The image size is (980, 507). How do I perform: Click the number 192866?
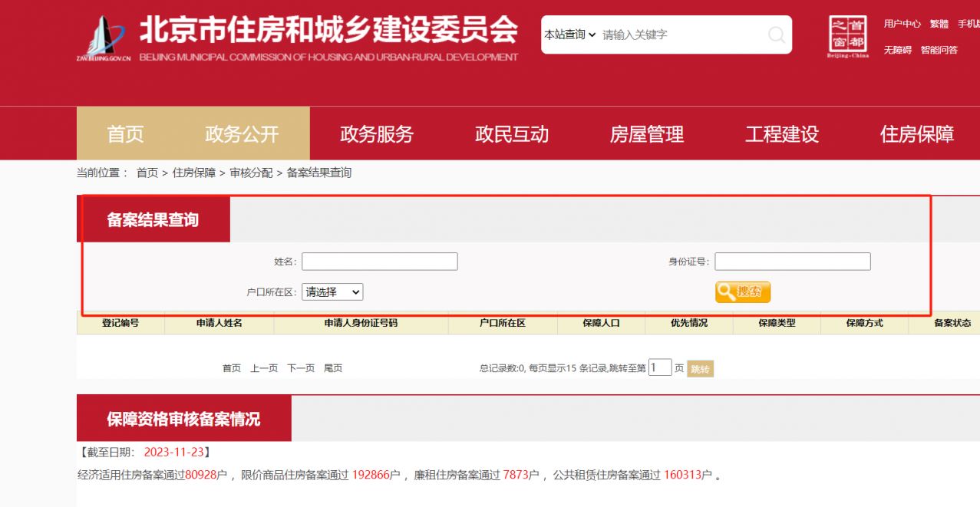point(371,475)
